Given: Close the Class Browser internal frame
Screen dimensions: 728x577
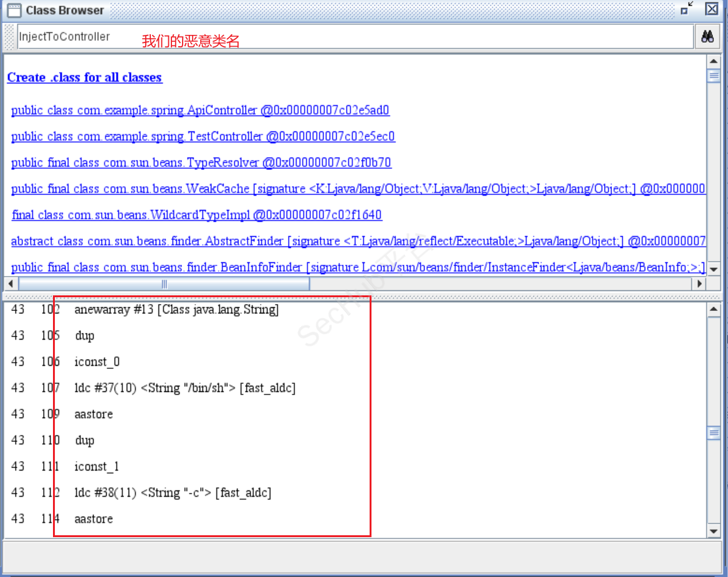Looking at the screenshot, I should 711,9.
